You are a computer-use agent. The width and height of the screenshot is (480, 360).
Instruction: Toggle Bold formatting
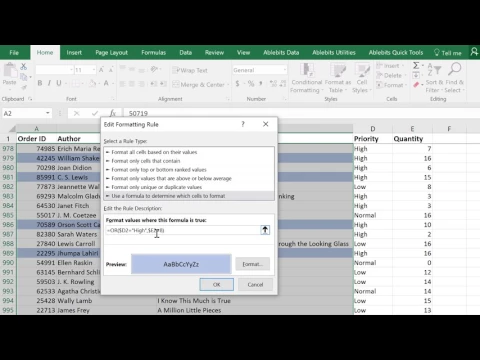[x=40, y=83]
